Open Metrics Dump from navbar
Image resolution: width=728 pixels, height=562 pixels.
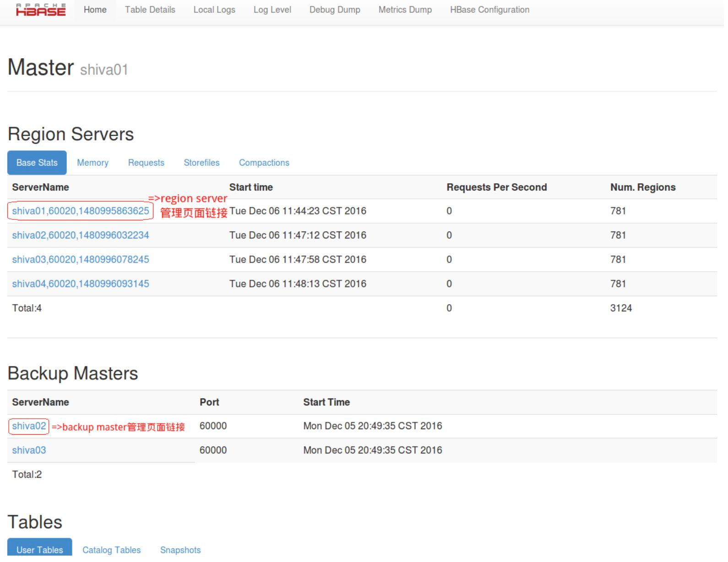tap(405, 10)
